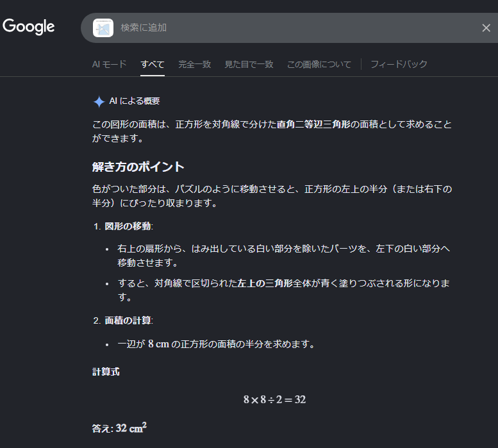Click the AI による概要 label
The image size is (498, 448).
pyautogui.click(x=135, y=101)
